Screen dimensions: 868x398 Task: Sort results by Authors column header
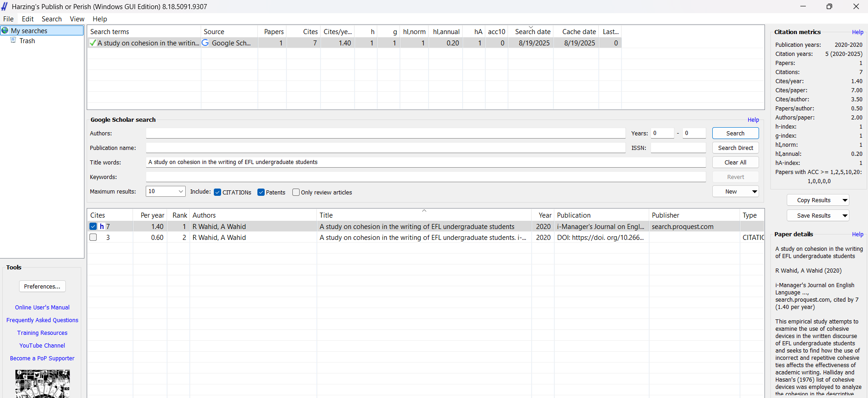(x=253, y=215)
